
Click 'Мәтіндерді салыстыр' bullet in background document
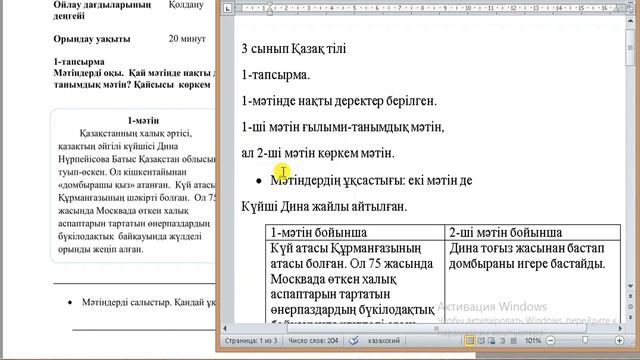pos(126,302)
